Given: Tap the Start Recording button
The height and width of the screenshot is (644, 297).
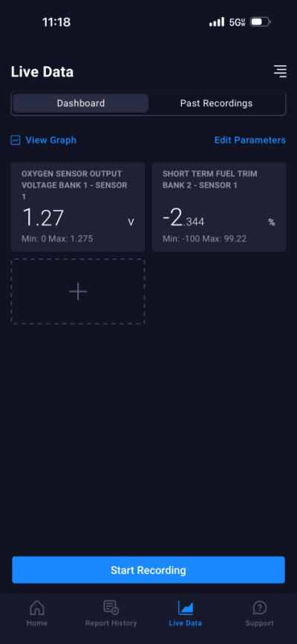Looking at the screenshot, I should point(148,570).
